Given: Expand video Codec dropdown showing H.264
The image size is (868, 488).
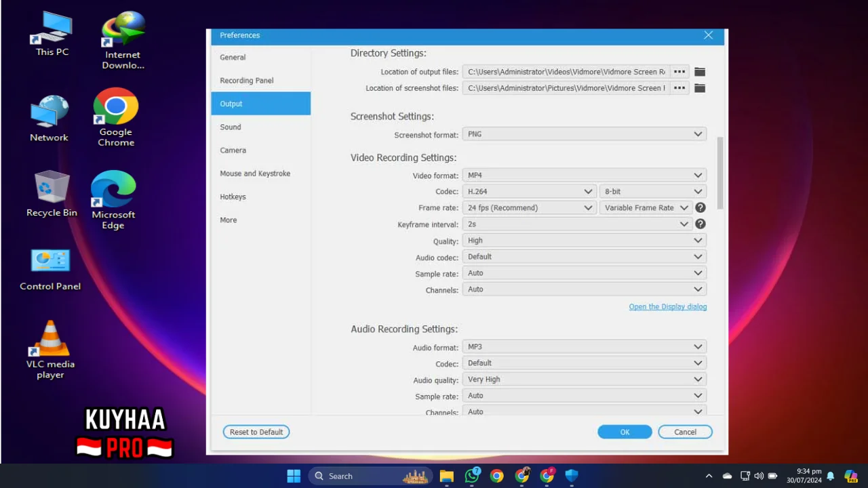Looking at the screenshot, I should click(x=530, y=192).
